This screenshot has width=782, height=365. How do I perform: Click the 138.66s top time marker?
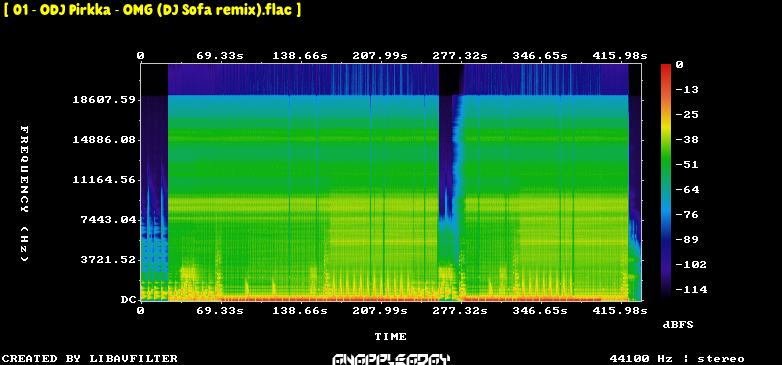[x=300, y=56]
